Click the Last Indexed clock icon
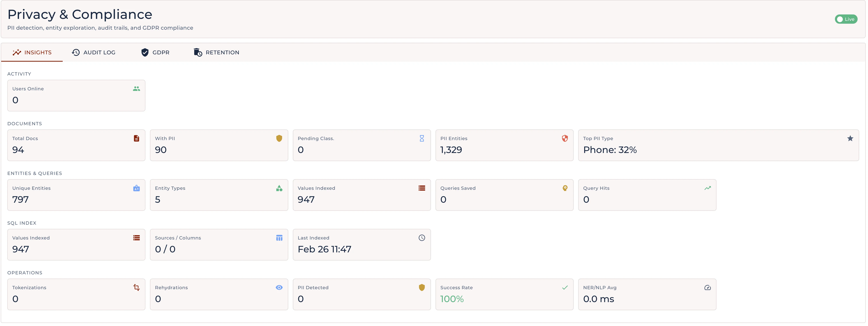 (422, 238)
